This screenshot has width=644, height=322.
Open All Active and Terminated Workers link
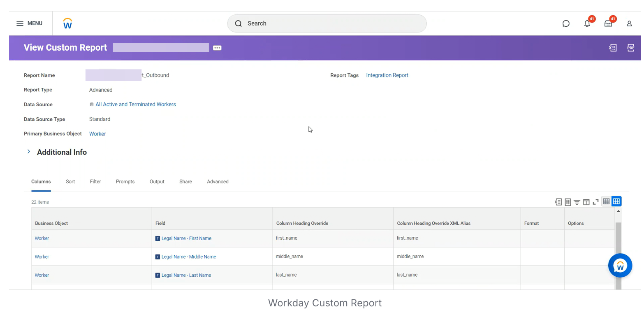(x=135, y=105)
